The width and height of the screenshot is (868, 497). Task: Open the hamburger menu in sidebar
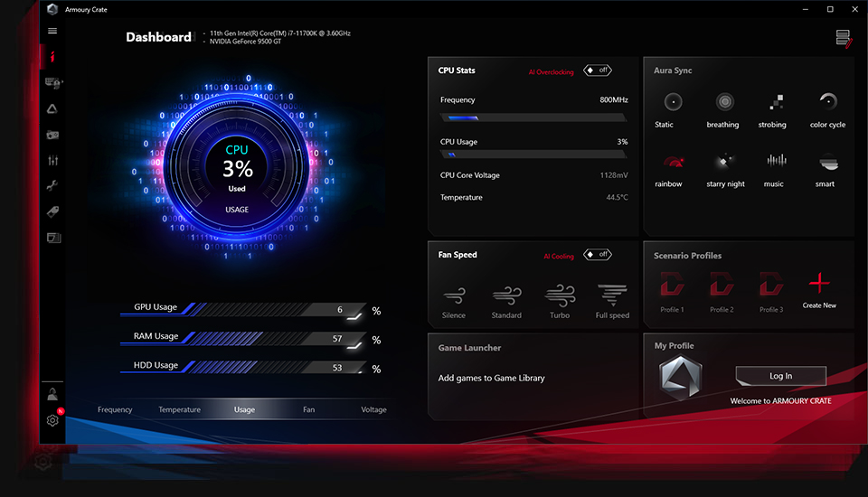(x=52, y=31)
